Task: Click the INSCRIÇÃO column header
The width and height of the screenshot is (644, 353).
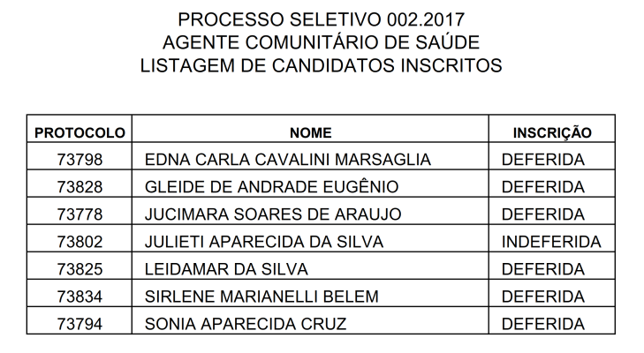Action: 552,133
